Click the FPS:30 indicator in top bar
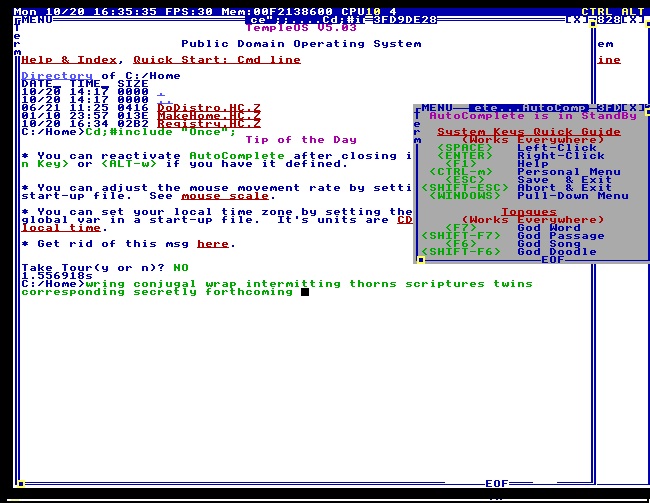 (189, 12)
